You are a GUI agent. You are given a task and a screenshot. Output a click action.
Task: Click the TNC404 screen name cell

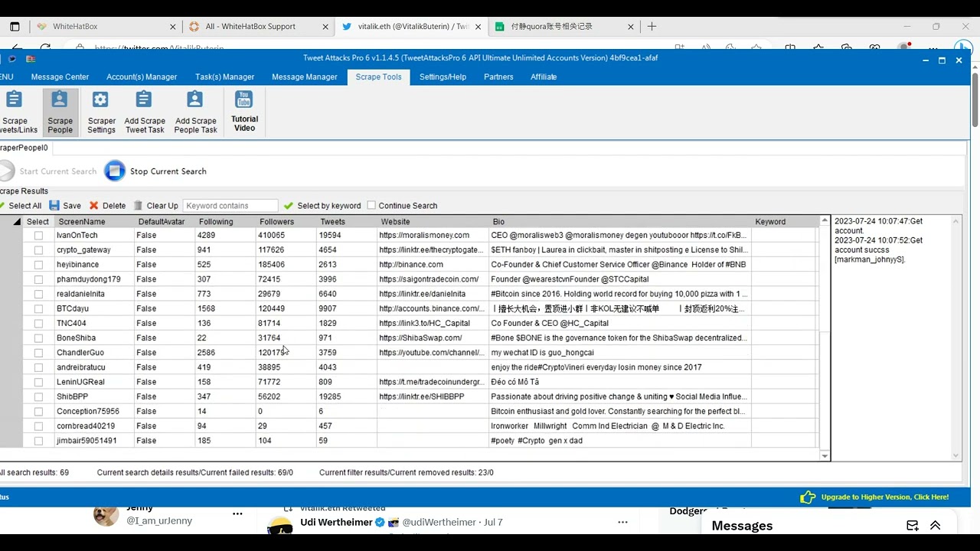94,324
